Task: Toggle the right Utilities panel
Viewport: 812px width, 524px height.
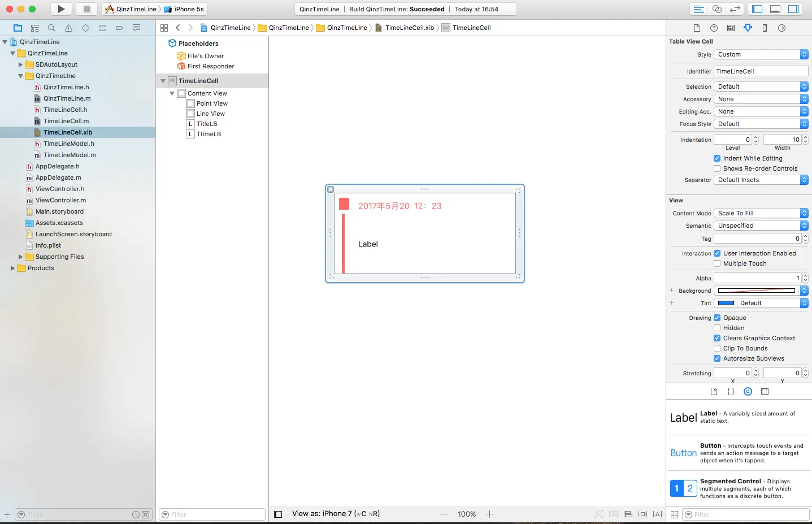Action: (793, 9)
